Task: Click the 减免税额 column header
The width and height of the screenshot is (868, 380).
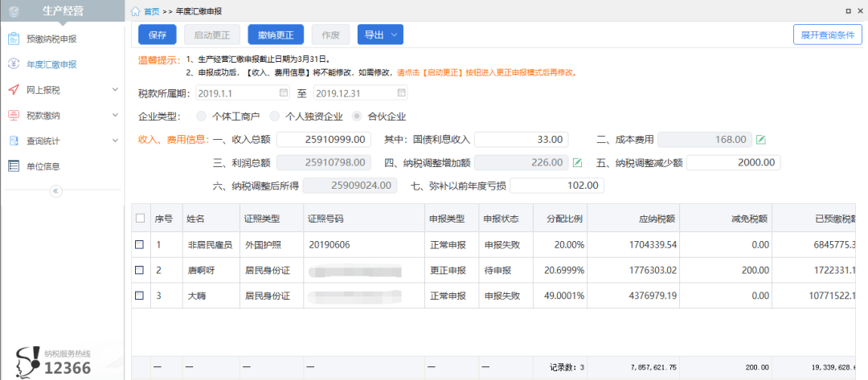Action: [x=727, y=219]
